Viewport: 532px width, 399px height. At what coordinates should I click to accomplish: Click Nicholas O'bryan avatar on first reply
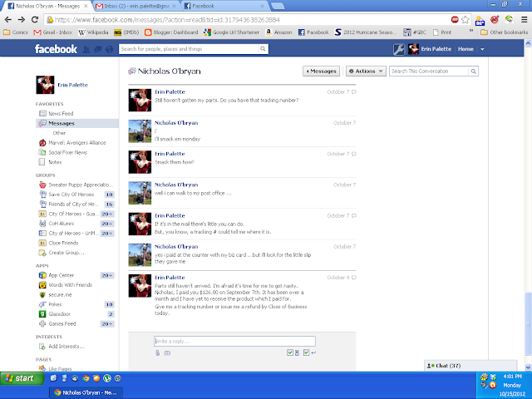pos(140,131)
